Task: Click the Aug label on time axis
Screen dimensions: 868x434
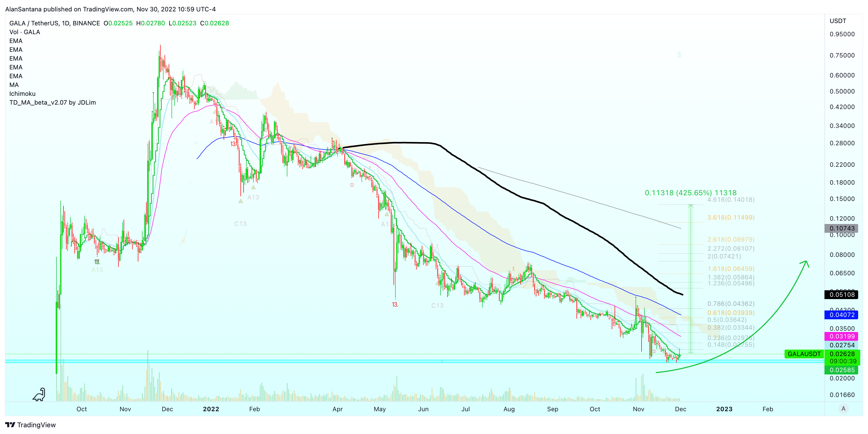Action: click(x=509, y=409)
